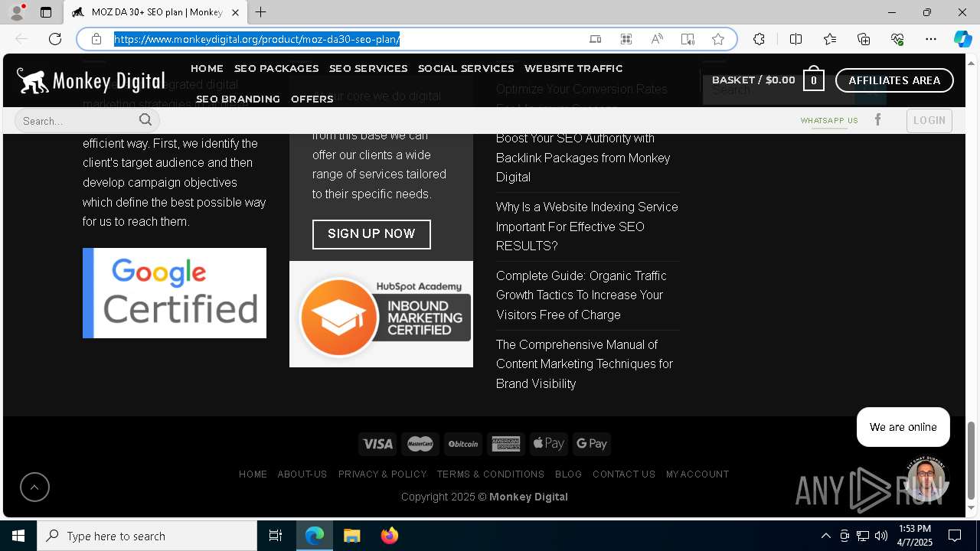Click the back to top arrow button
This screenshot has width=980, height=551.
tap(34, 487)
